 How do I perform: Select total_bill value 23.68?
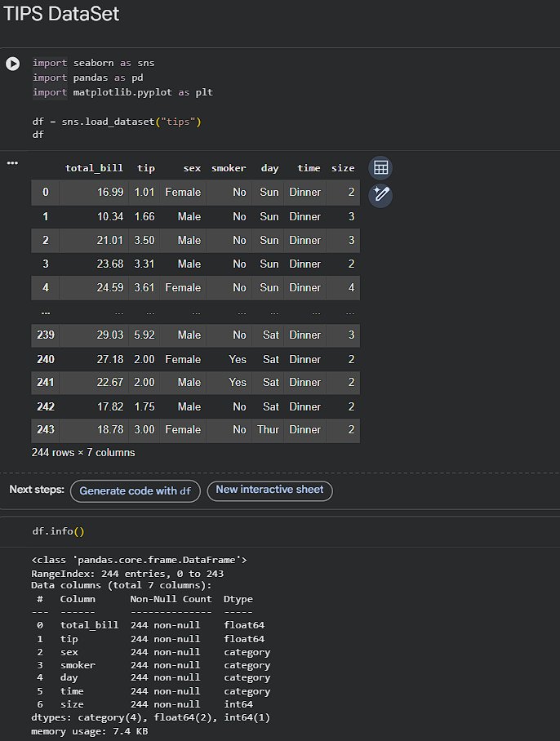pos(110,264)
